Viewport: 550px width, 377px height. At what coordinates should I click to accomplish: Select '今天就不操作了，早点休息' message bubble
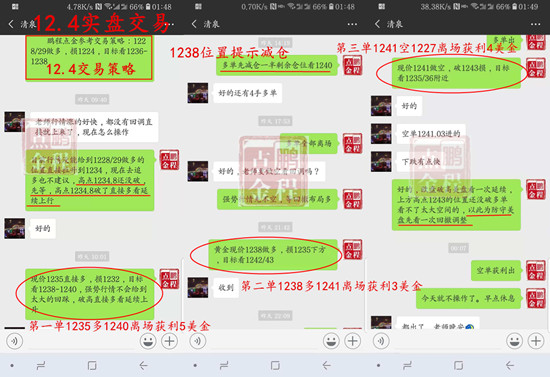tap(468, 298)
